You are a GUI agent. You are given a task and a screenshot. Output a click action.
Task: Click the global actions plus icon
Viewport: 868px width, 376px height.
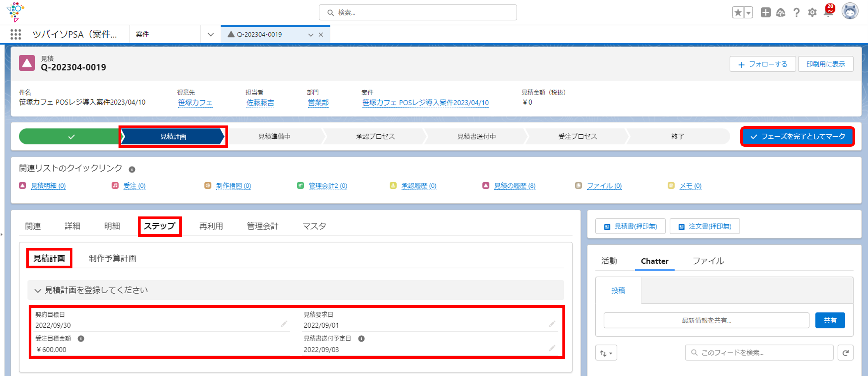pos(765,12)
